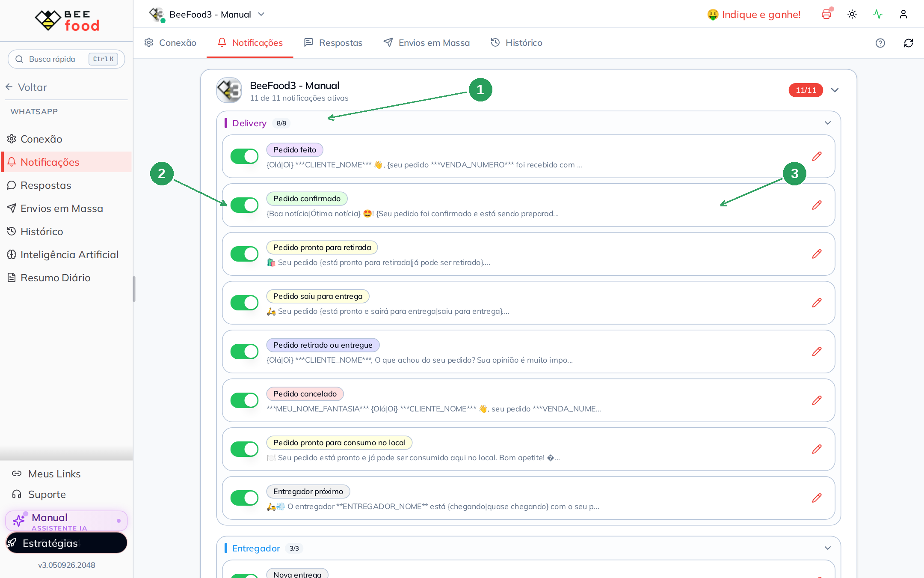Viewport: 924px width, 578px height.
Task: Open Conexão in the sidebar
Action: [66, 139]
